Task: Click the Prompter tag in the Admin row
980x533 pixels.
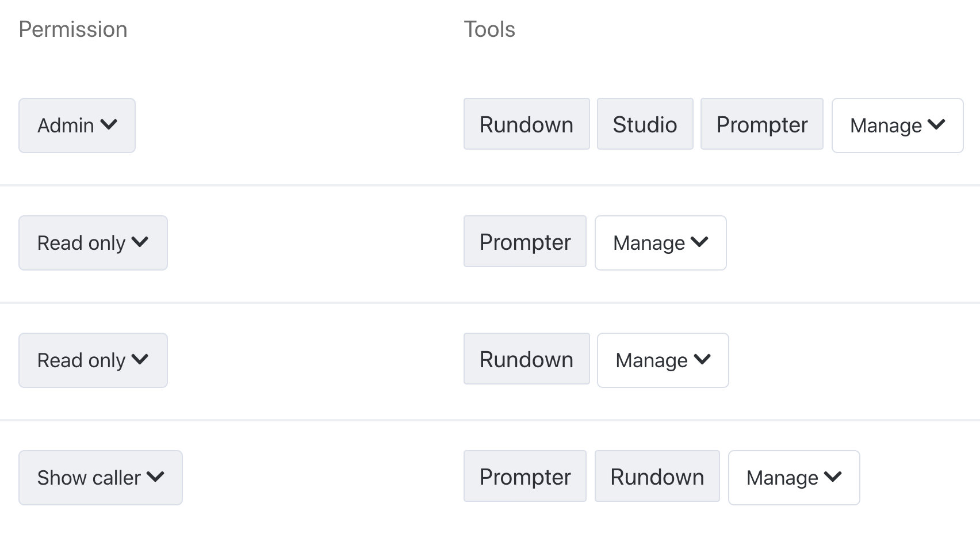Action: pyautogui.click(x=761, y=124)
